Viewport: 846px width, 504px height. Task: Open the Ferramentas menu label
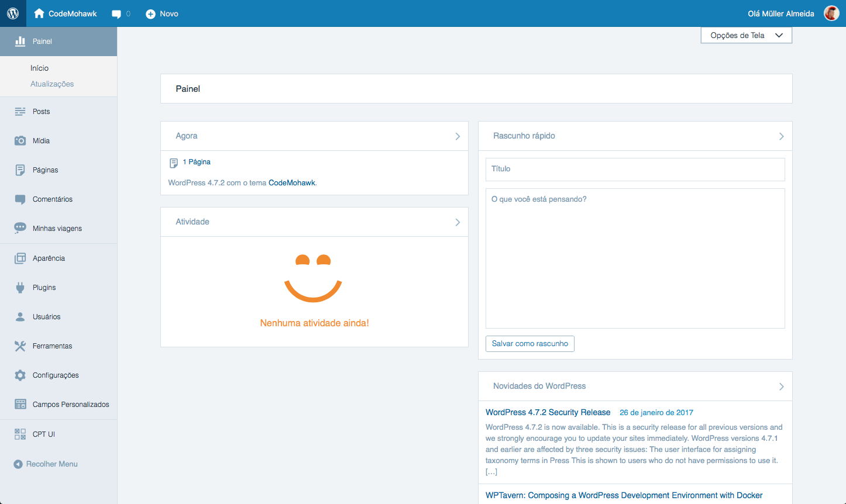click(x=52, y=346)
